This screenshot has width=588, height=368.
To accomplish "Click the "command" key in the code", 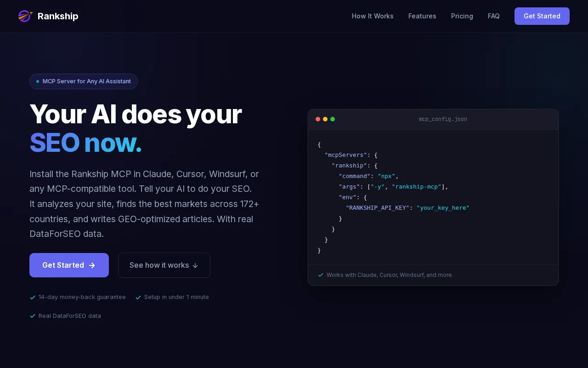I will pyautogui.click(x=355, y=176).
